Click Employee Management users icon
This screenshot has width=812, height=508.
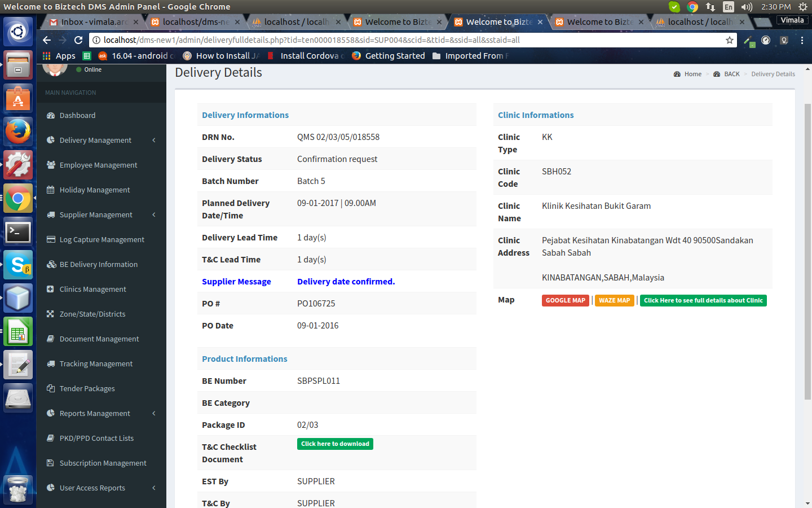pos(51,165)
